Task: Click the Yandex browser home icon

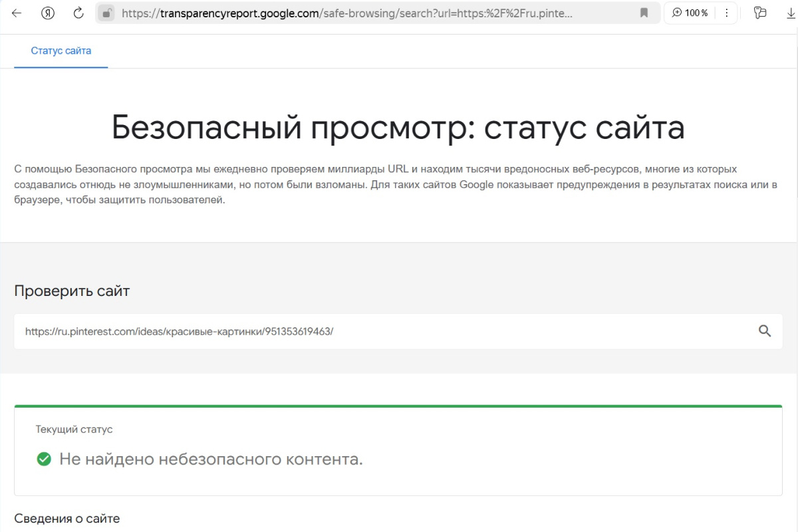Action: [x=47, y=13]
